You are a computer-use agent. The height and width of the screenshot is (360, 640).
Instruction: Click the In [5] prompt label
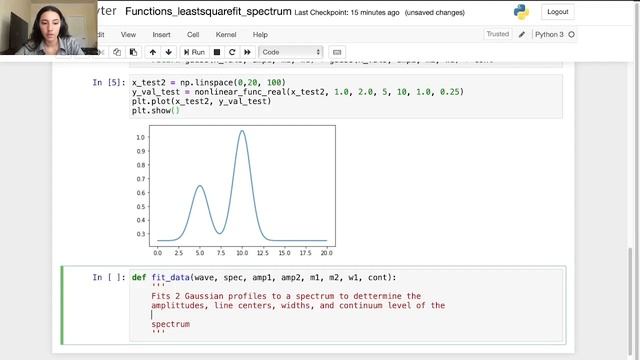(109, 83)
